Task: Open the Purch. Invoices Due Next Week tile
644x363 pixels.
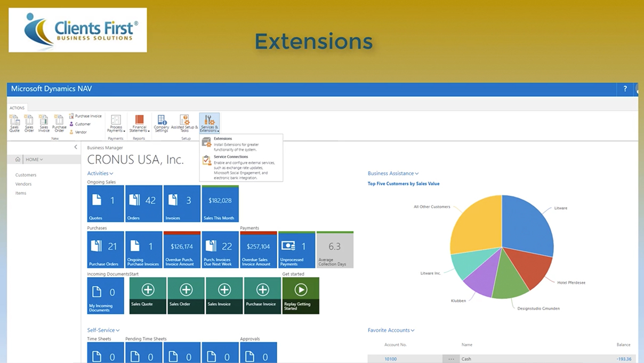Action: point(220,249)
